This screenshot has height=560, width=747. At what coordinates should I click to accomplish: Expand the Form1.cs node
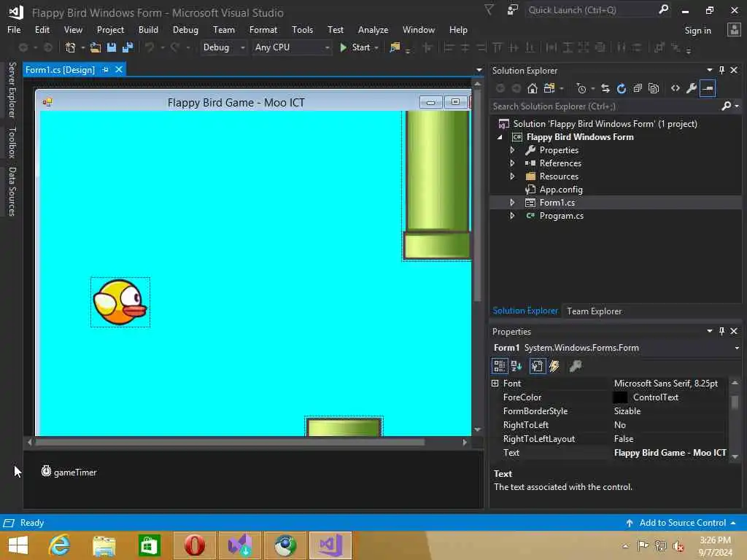(512, 203)
